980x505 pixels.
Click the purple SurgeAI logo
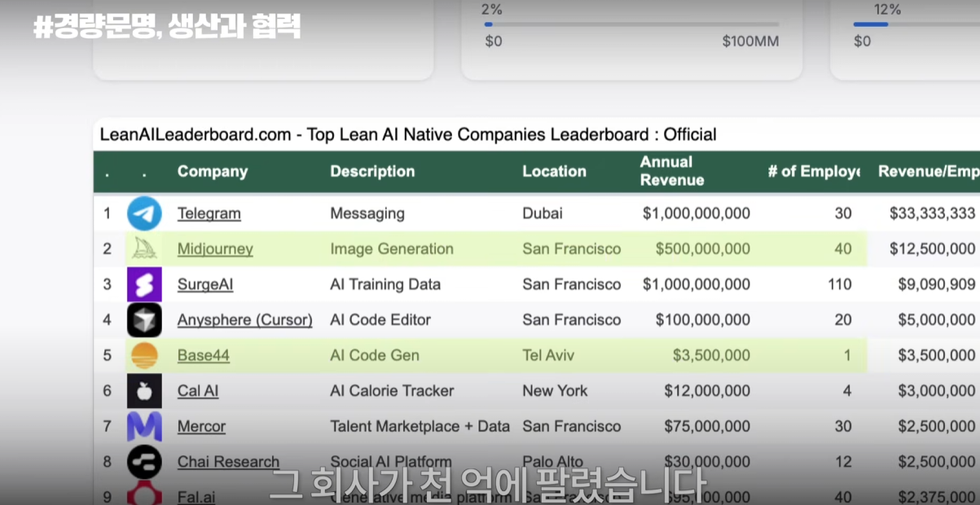[x=144, y=284]
